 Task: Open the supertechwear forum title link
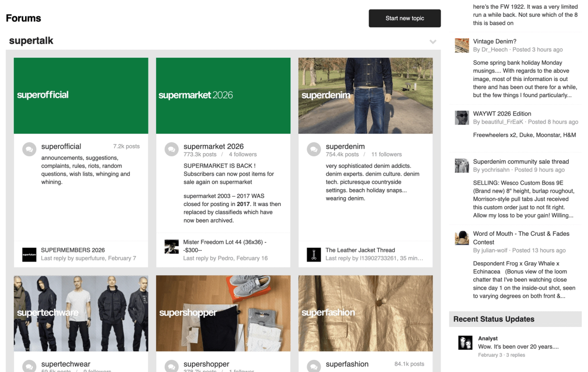point(66,364)
